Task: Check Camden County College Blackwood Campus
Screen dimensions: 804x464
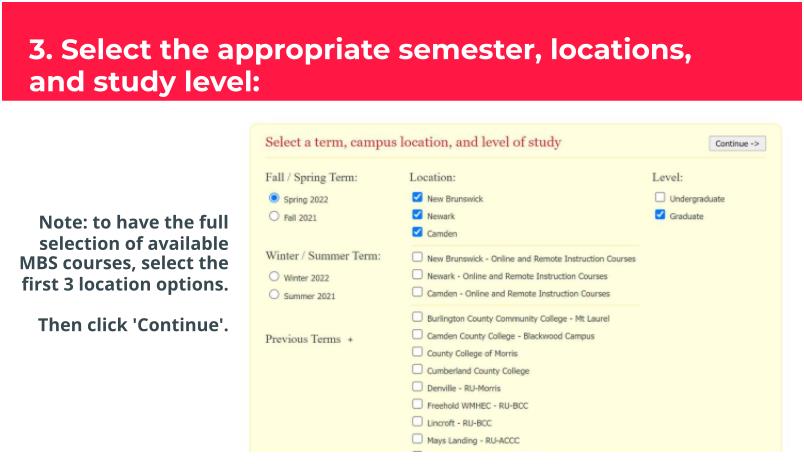Action: point(417,335)
